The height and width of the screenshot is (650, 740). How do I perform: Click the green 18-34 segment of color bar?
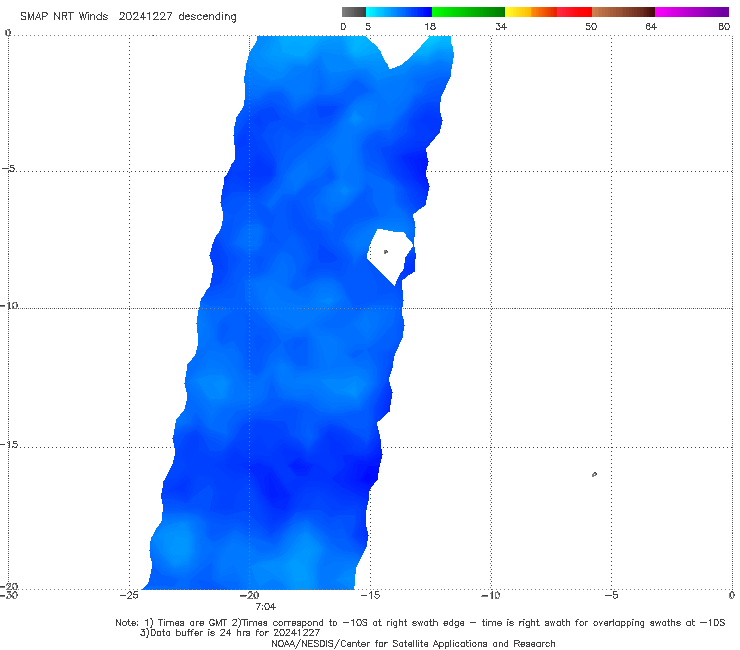point(468,12)
